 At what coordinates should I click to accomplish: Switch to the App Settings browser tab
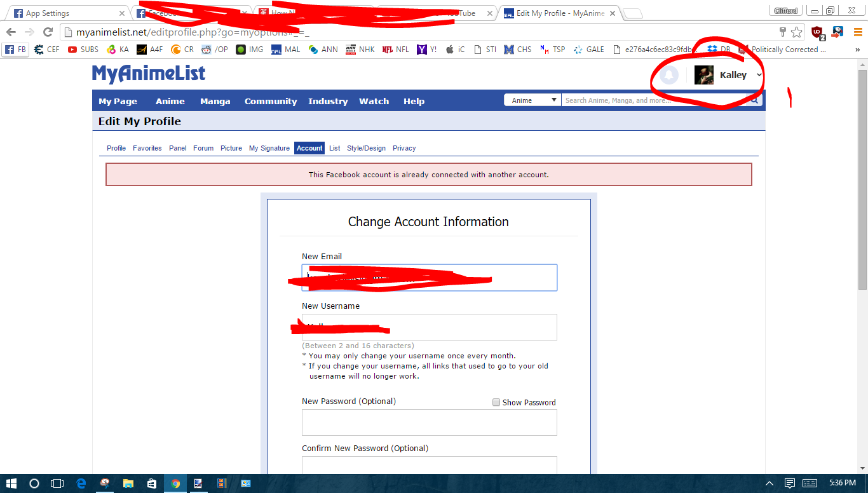click(x=67, y=13)
